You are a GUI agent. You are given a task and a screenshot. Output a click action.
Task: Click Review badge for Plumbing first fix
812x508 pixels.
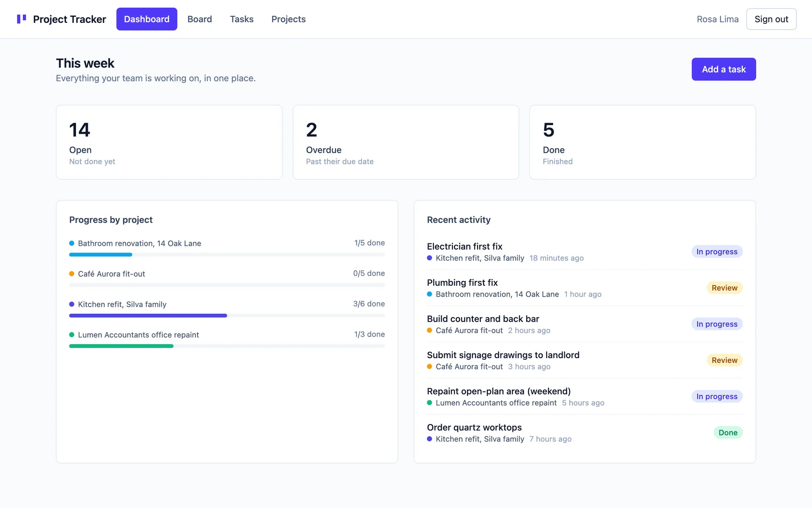tap(724, 288)
